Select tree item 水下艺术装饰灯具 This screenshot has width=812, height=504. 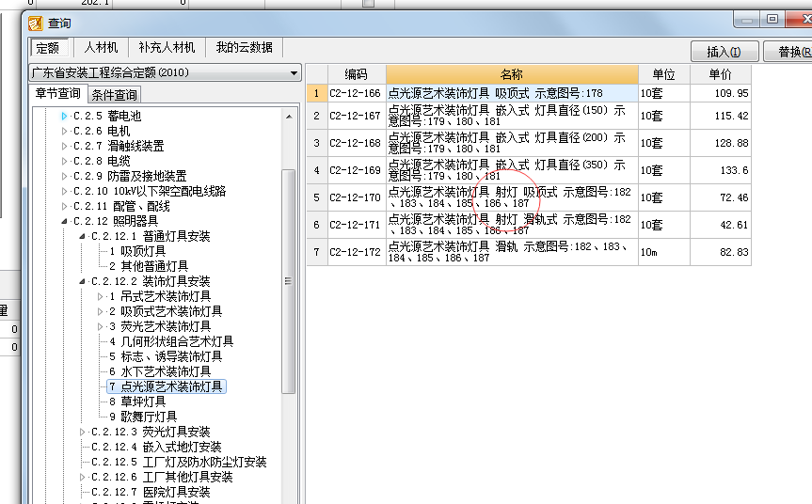click(x=160, y=371)
